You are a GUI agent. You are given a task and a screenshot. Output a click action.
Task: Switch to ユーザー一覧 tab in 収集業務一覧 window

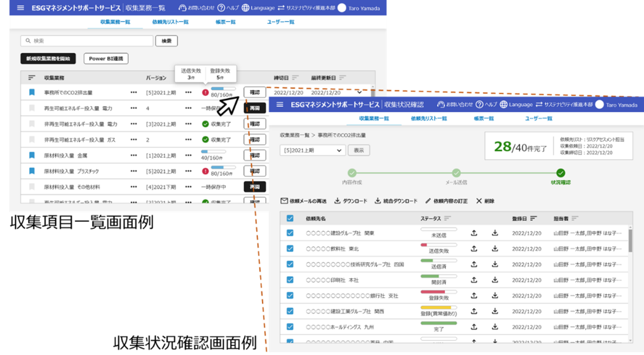click(x=280, y=22)
